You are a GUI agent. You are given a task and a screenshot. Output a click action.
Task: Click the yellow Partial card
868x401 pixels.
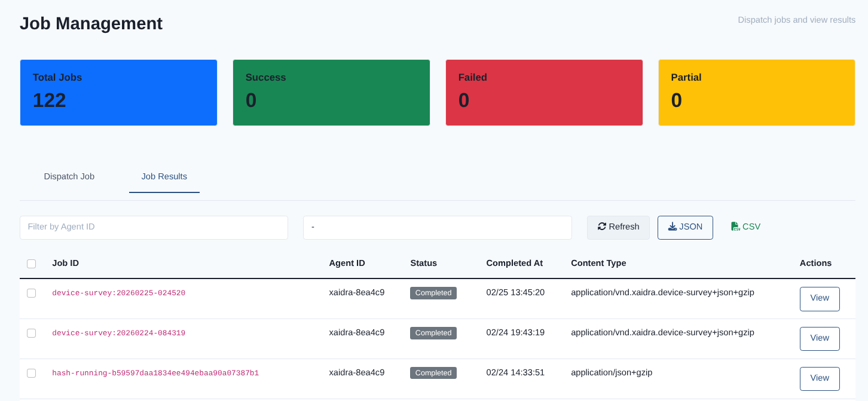[757, 93]
